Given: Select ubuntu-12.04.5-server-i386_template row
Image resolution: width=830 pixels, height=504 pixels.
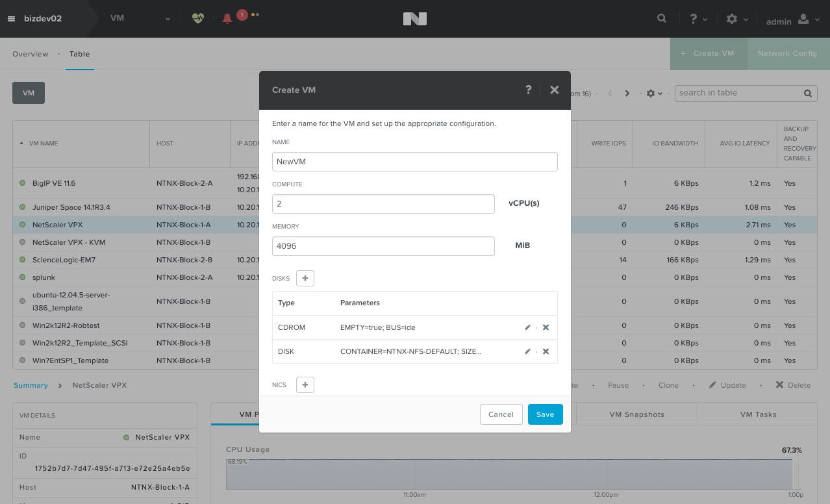Looking at the screenshot, I should coord(414,301).
